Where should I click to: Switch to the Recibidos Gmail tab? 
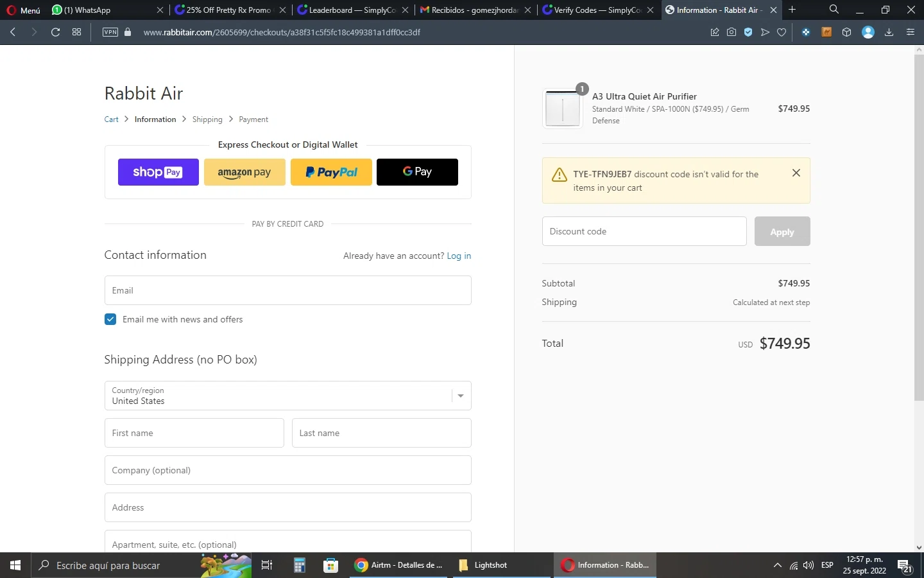[475, 10]
